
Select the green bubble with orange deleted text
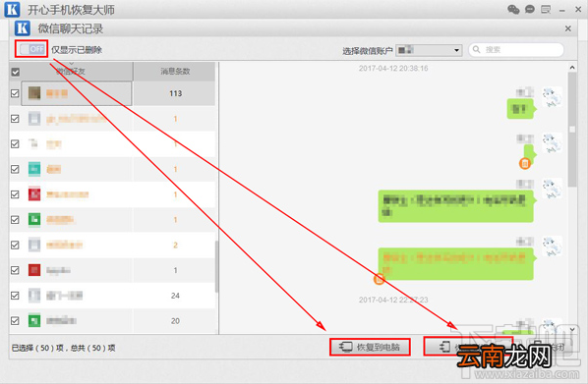point(456,264)
